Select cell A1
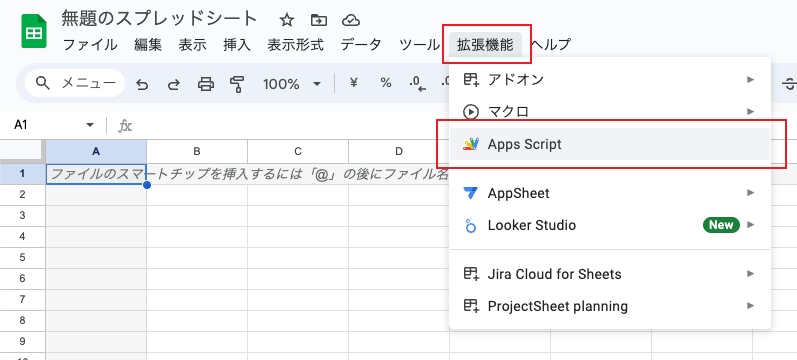The image size is (797, 360). tap(96, 173)
